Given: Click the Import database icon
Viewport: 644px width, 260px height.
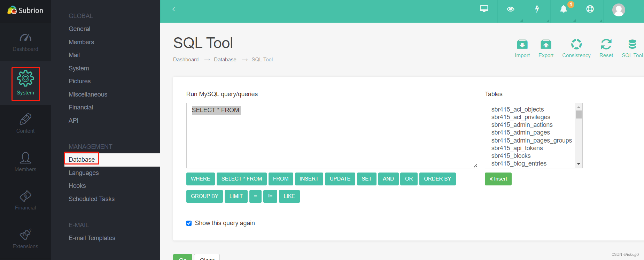Looking at the screenshot, I should (x=522, y=48).
